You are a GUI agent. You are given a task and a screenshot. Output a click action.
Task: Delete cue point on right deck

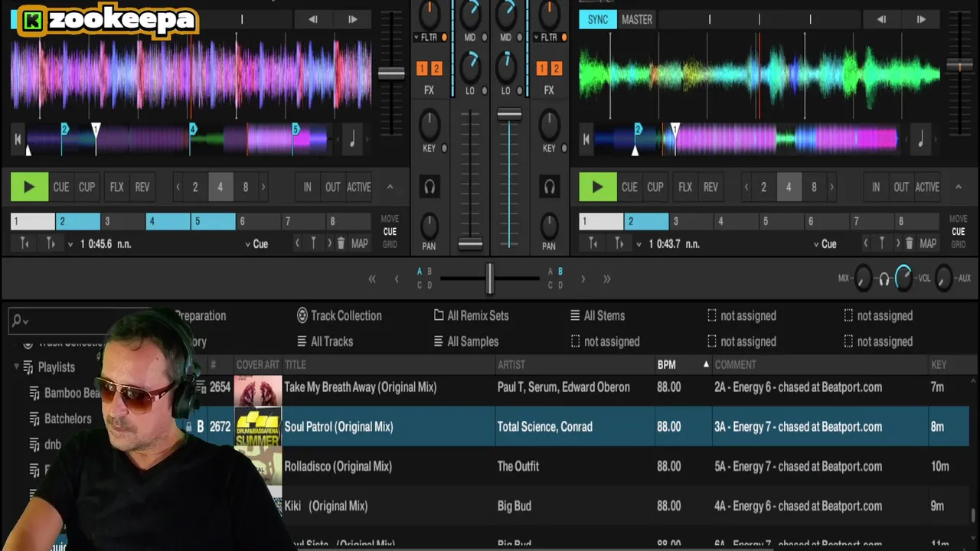(x=910, y=243)
